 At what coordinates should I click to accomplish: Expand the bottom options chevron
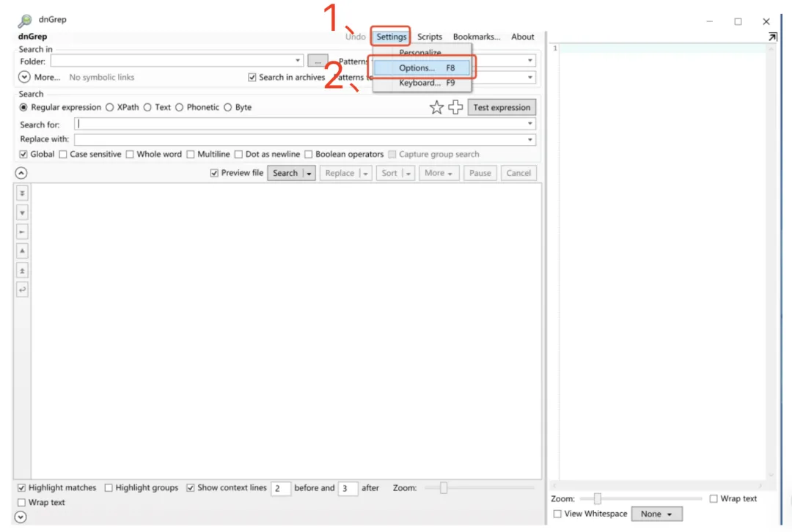[21, 517]
